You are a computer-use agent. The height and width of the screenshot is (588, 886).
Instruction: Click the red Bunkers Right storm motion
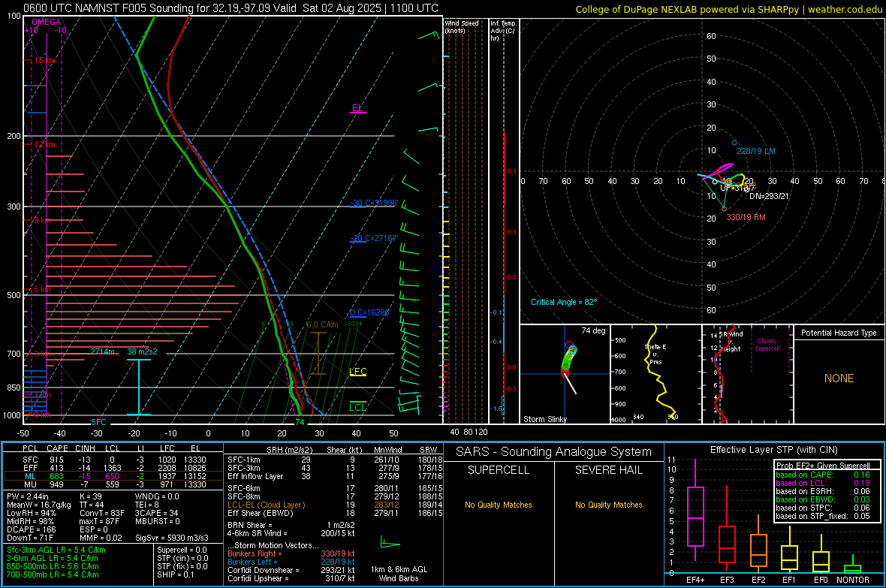click(291, 553)
